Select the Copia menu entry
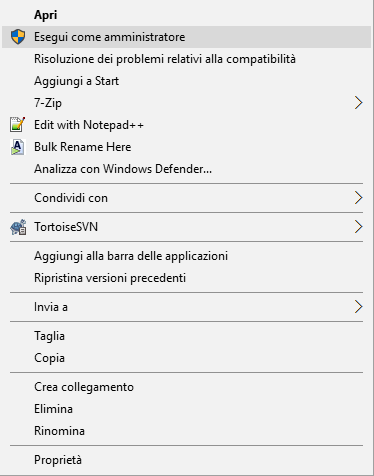Viewport: 374px width, 476px height. pyautogui.click(x=187, y=358)
